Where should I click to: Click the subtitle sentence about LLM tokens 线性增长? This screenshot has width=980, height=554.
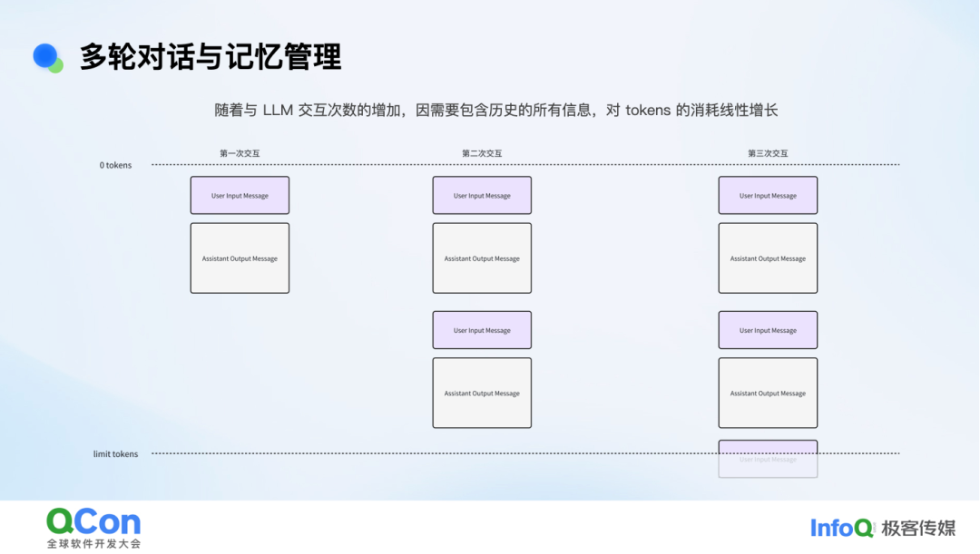pos(495,111)
